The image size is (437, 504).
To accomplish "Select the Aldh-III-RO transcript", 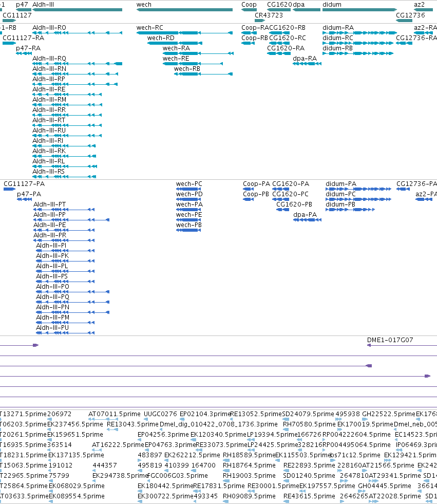I will 77,33.
